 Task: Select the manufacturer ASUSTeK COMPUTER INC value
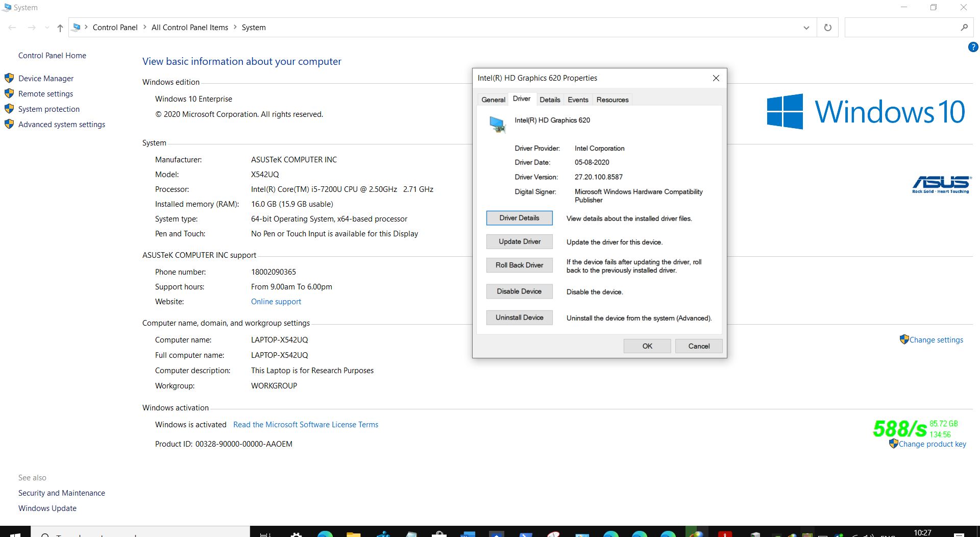[x=294, y=160]
